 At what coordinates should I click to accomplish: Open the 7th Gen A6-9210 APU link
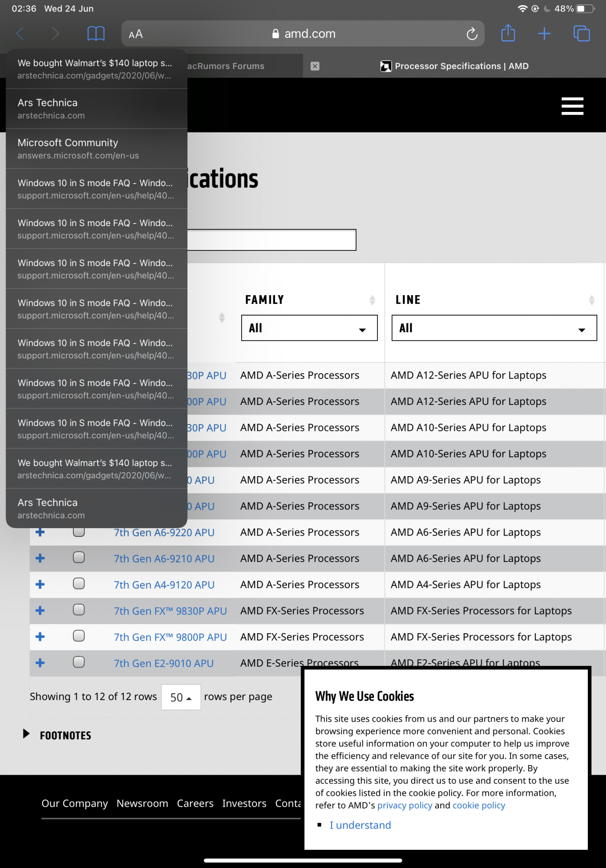click(164, 559)
